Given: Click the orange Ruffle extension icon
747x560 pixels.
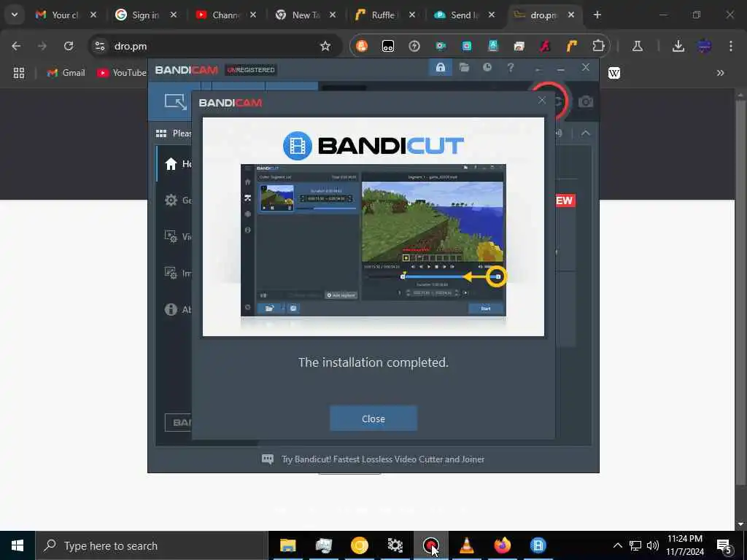Looking at the screenshot, I should click(572, 46).
